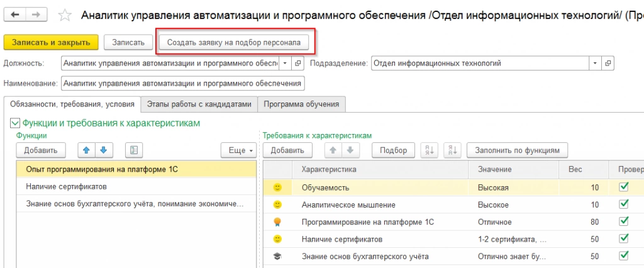Add page to favorites with star icon

click(x=65, y=16)
